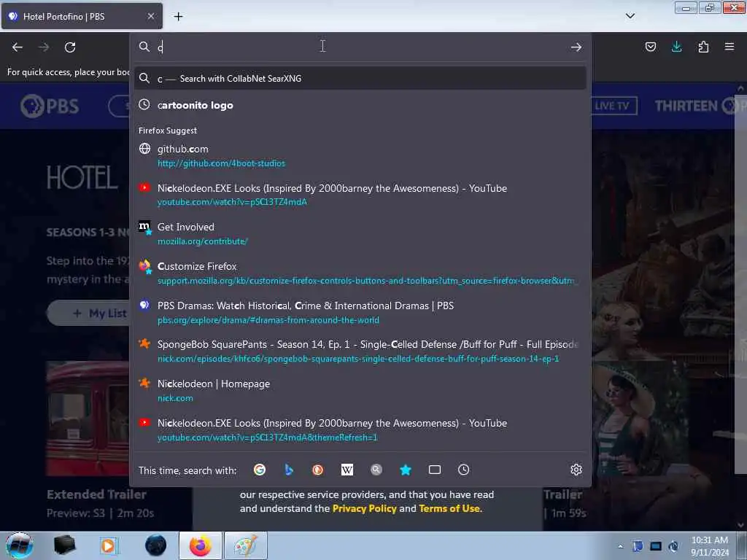This screenshot has height=560, width=747.
Task: Open first Nickelodeon.EXE Looks YouTube suggestion
Action: 360,195
